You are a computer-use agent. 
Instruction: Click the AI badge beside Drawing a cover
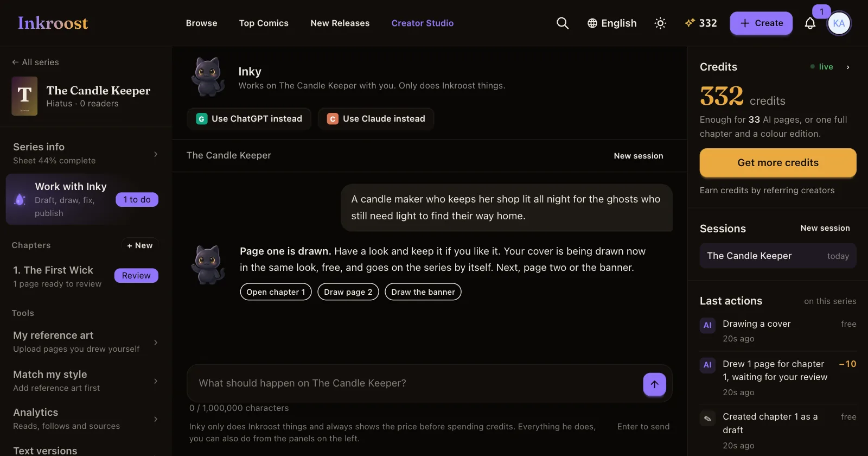pyautogui.click(x=707, y=325)
